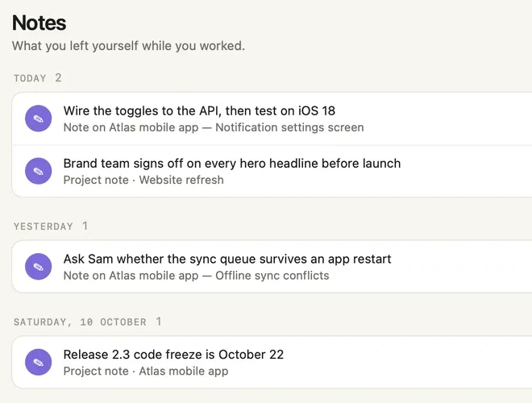Click the count 1 next to YESTERDAY
Viewport: 532px width, 403px height.
85,226
